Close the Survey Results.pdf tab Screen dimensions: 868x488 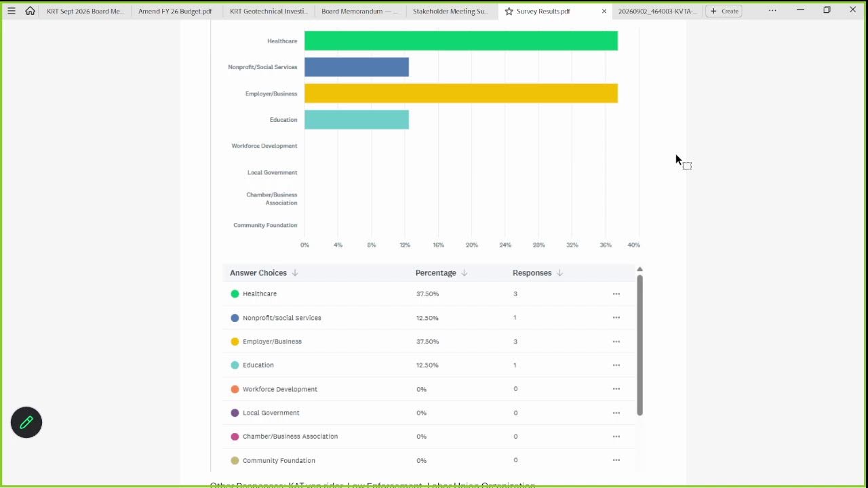coord(604,12)
